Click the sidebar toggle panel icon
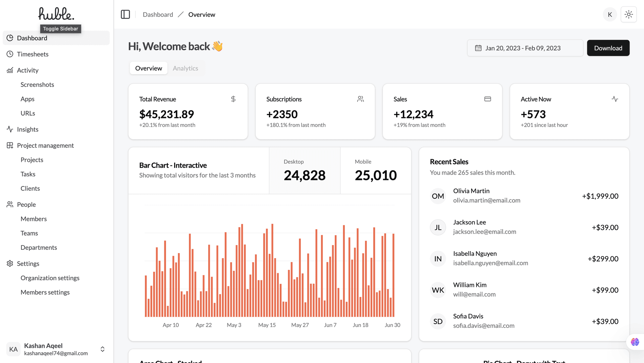644x363 pixels. [x=125, y=14]
